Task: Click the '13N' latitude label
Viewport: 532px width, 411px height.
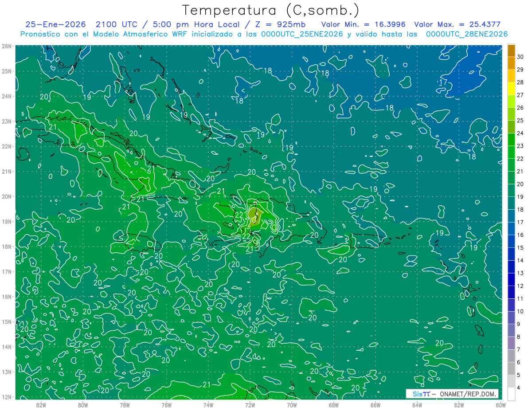Action: (x=6, y=372)
